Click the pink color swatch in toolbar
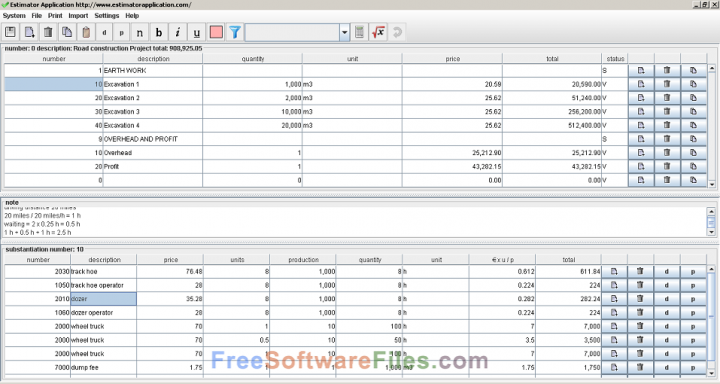Screen dimensions: 720x384 point(216,32)
